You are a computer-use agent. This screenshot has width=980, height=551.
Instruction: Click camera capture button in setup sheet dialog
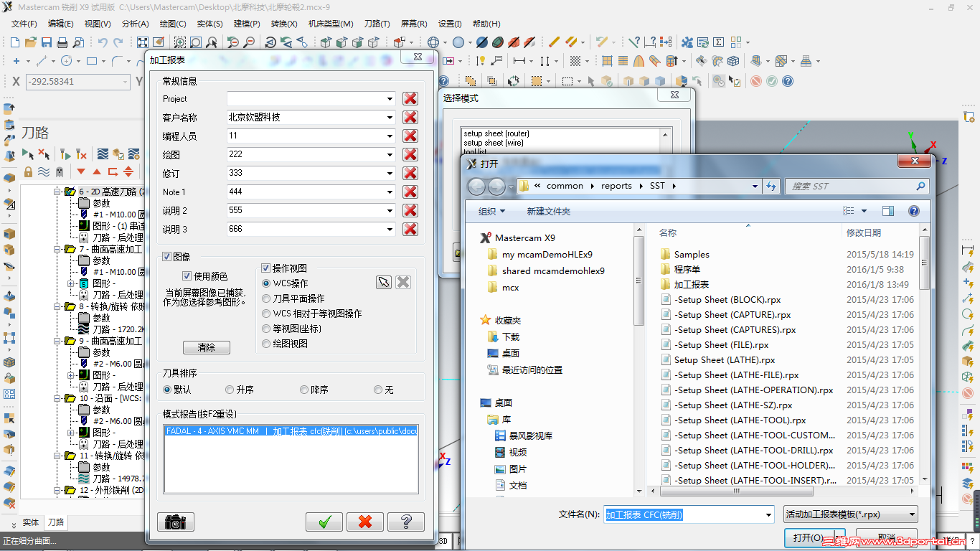click(175, 522)
